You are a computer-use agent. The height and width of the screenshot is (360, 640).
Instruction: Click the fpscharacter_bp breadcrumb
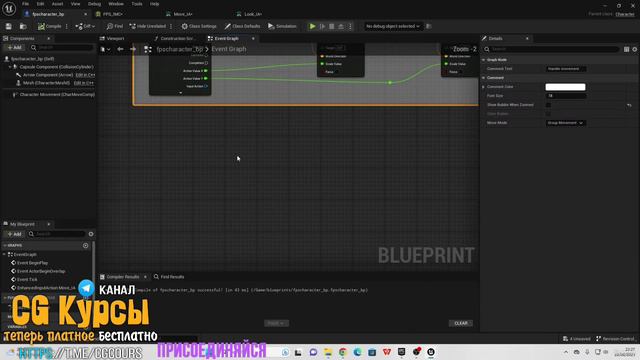(x=180, y=49)
